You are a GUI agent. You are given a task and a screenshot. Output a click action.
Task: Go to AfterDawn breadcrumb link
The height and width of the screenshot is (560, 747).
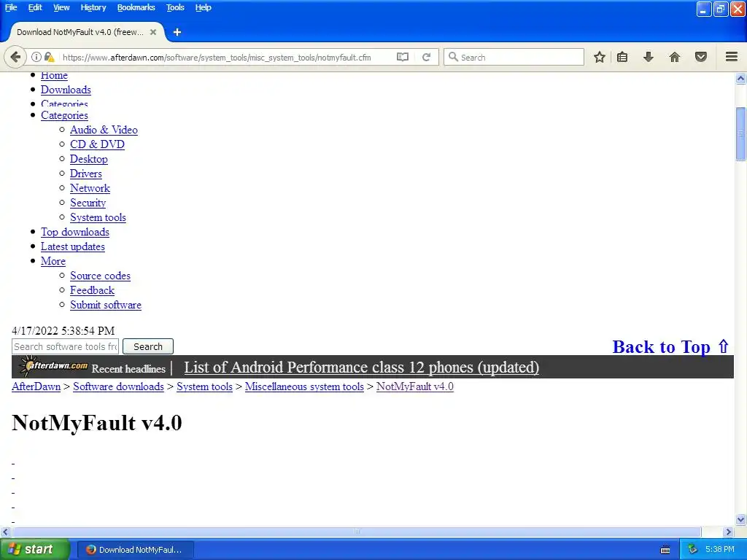pyautogui.click(x=36, y=386)
